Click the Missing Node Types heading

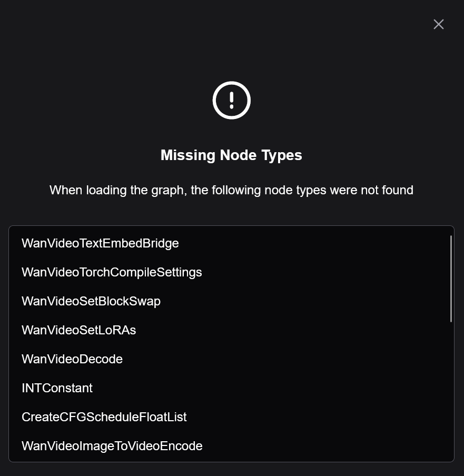click(231, 155)
